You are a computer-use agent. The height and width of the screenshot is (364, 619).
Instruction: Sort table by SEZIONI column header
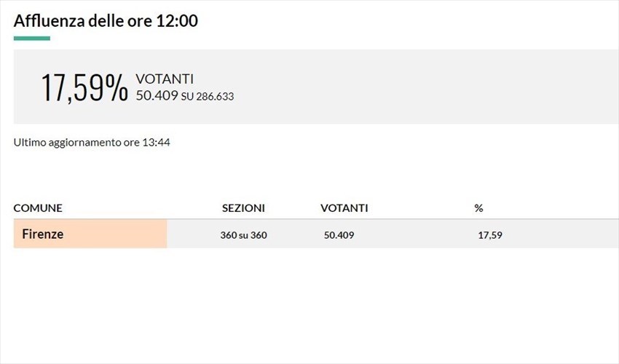point(243,208)
